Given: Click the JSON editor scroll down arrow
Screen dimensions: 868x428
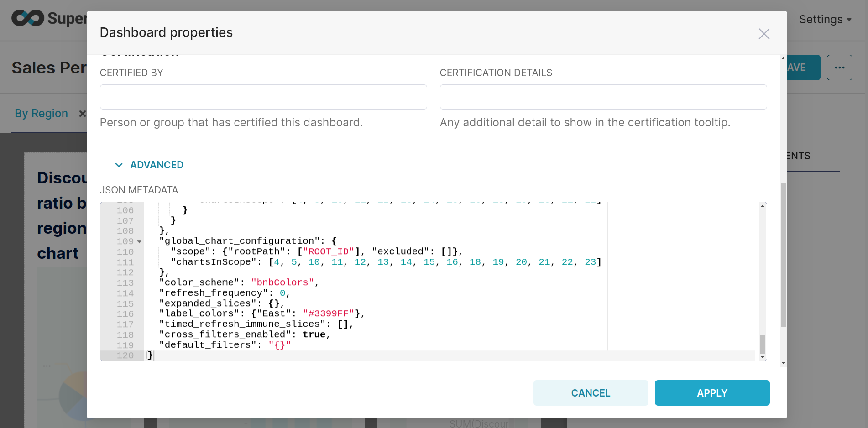Looking at the screenshot, I should (763, 357).
